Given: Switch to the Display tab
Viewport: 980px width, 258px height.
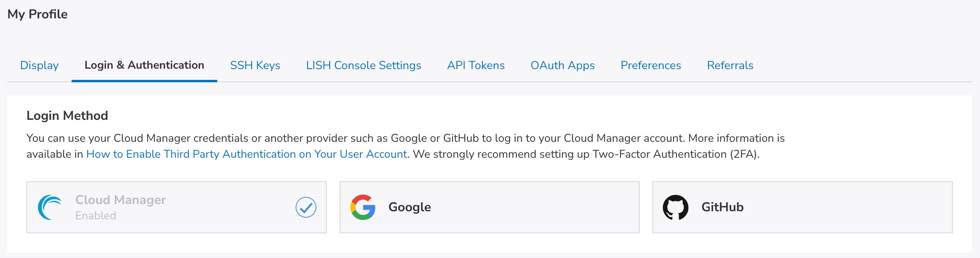Looking at the screenshot, I should coord(39,65).
